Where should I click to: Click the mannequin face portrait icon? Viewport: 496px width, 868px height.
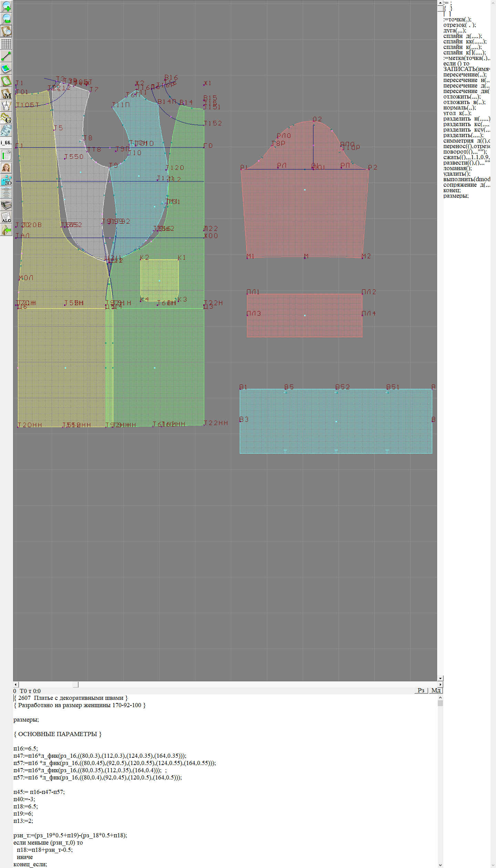(6, 168)
